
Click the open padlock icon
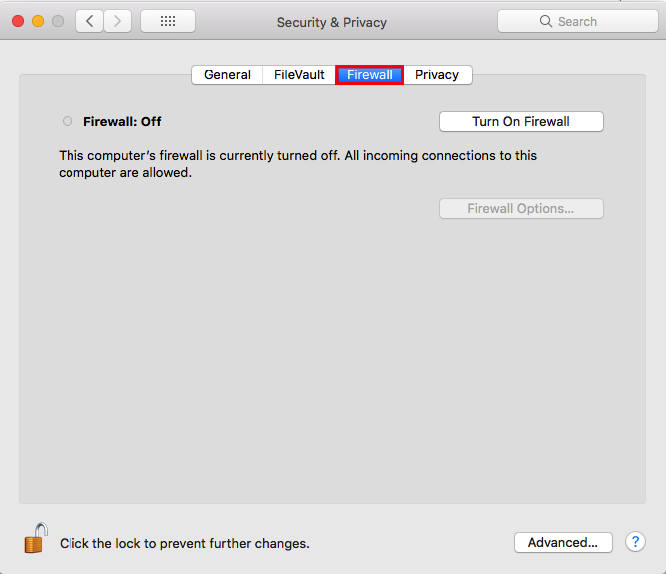coord(36,538)
